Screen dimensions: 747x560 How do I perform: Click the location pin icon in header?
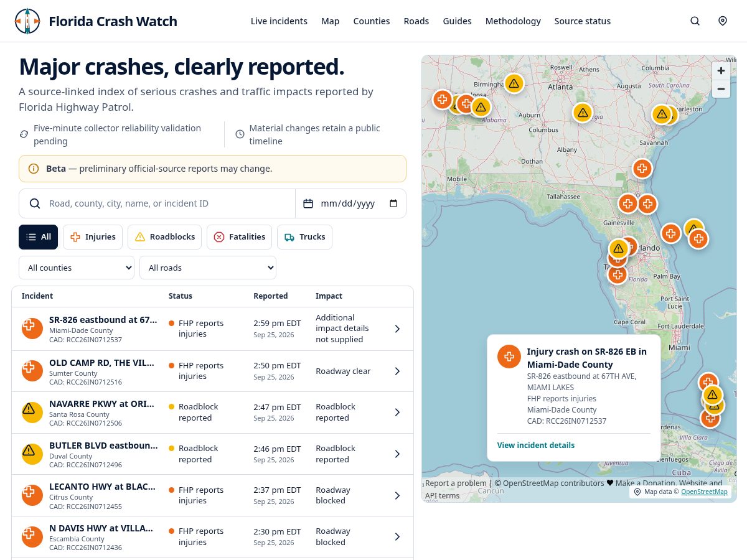pyautogui.click(x=723, y=21)
